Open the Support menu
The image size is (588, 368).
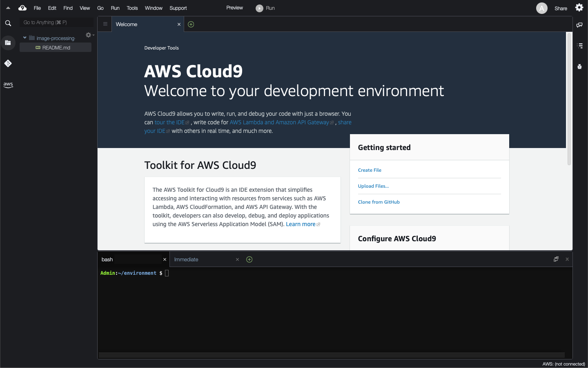[x=178, y=8]
